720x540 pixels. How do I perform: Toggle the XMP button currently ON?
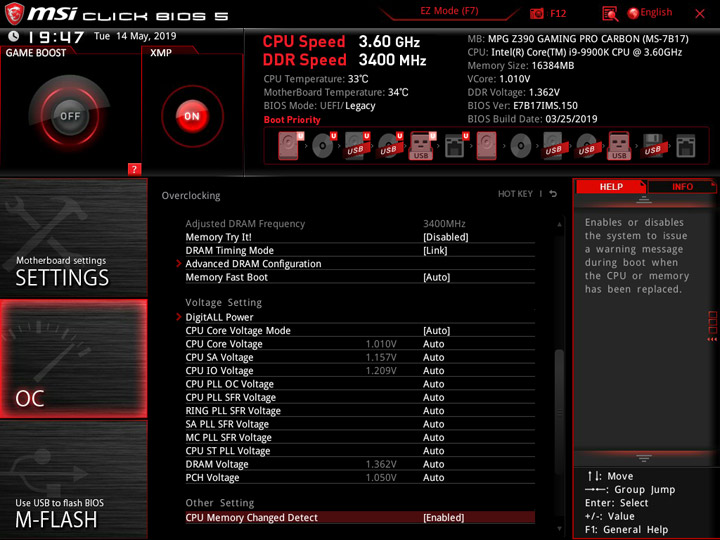coord(192,116)
